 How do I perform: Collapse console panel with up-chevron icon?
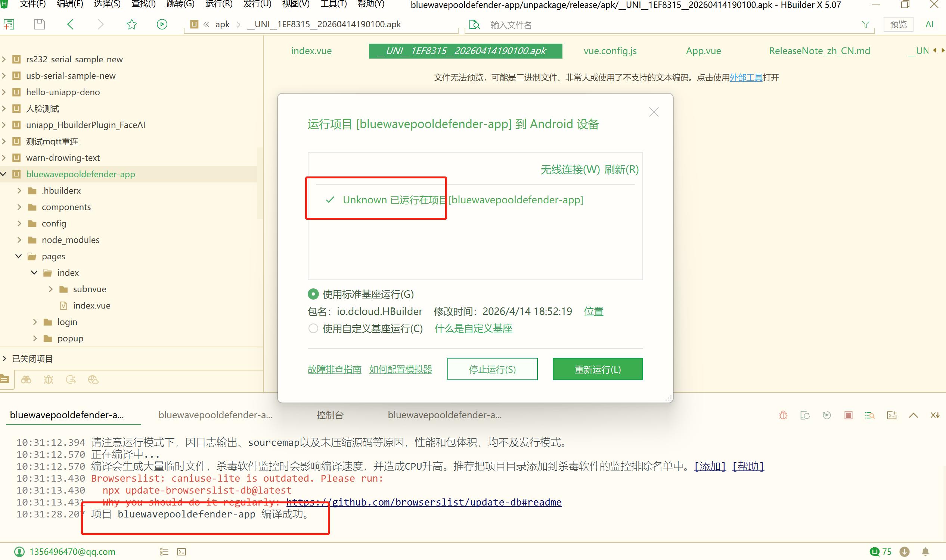point(913,415)
